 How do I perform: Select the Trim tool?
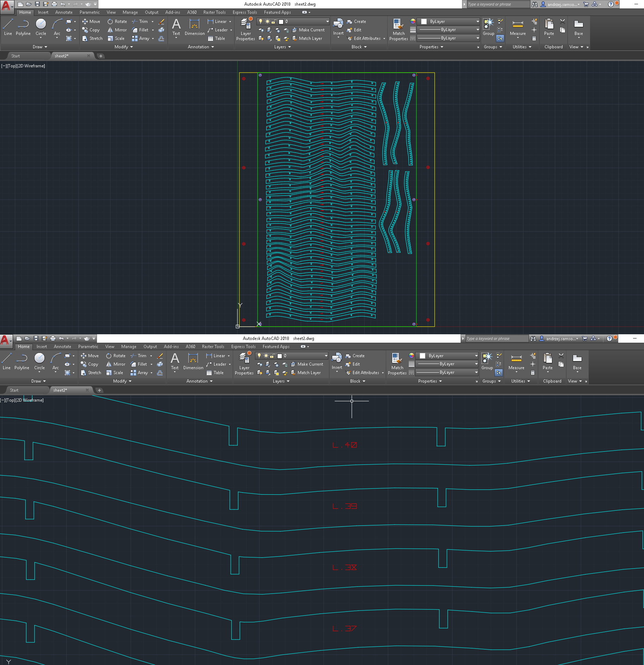[x=140, y=21]
